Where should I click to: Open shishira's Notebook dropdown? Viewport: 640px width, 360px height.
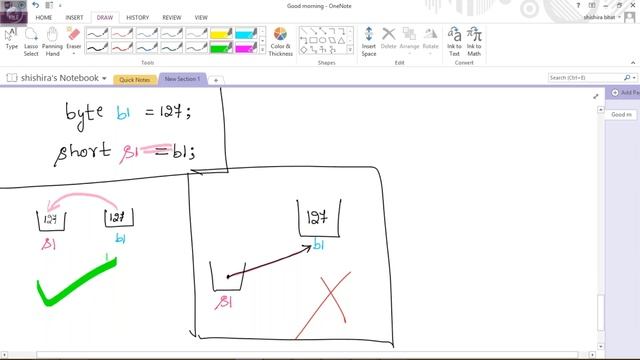[104, 78]
